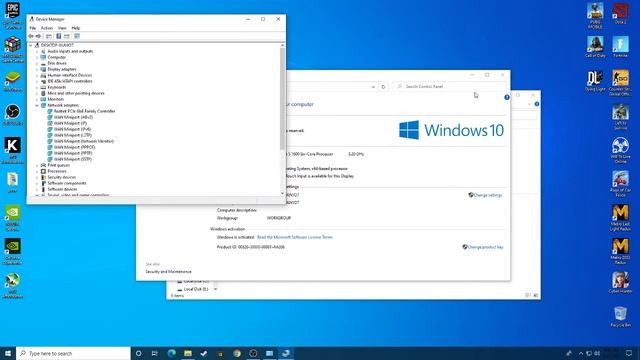Select Realtek PCIe GbE Family Controller

point(84,111)
